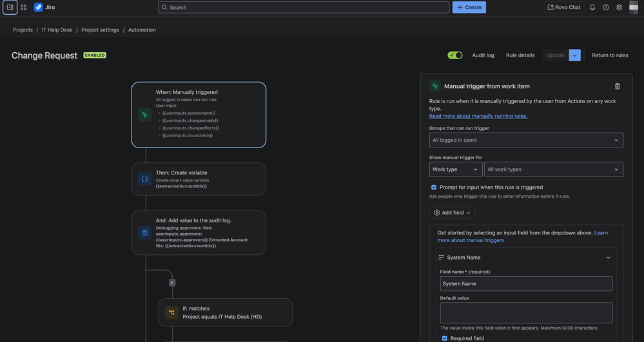This screenshot has width=644, height=342.
Task: Open the Audit log
Action: (483, 55)
